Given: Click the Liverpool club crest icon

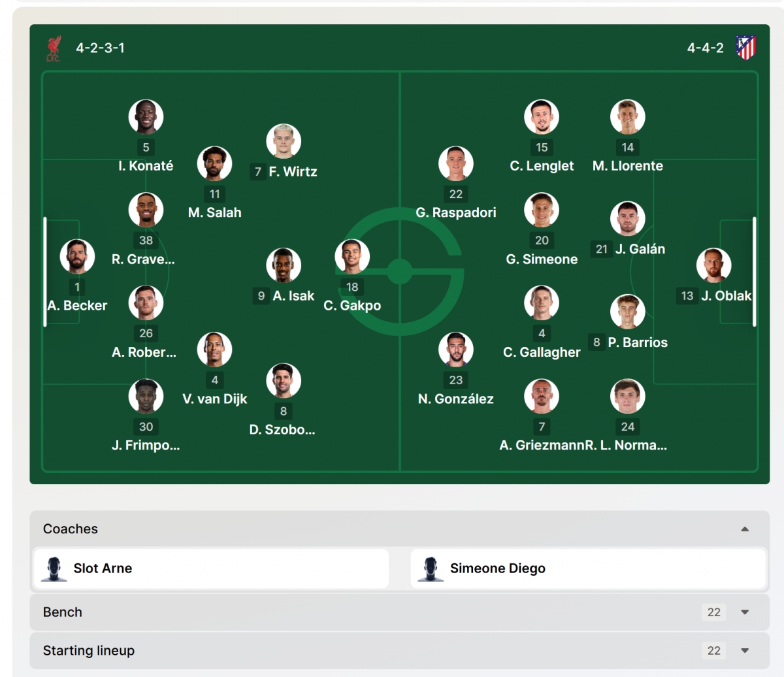Looking at the screenshot, I should (54, 48).
